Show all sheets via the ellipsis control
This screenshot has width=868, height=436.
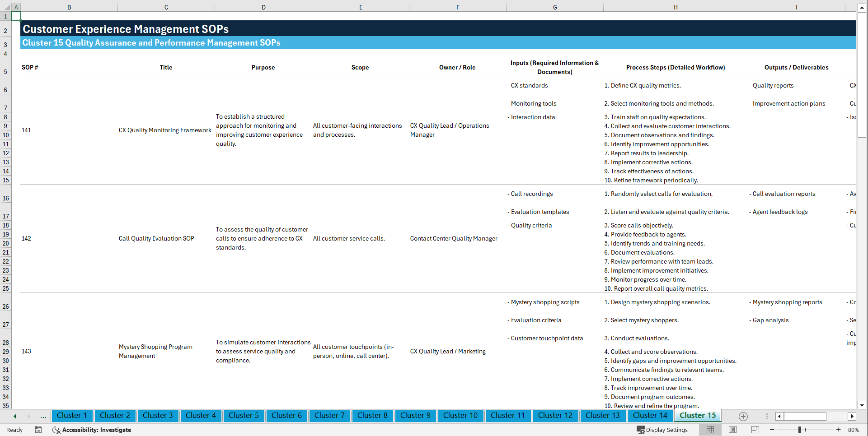pos(43,416)
